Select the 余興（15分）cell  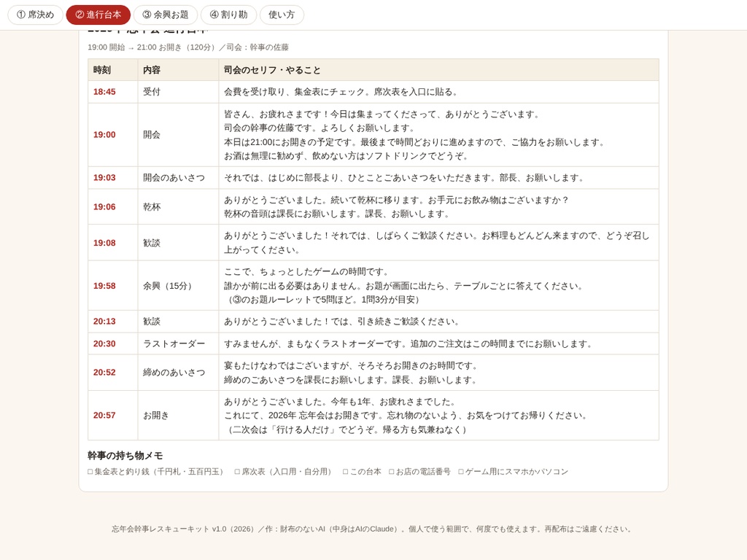pyautogui.click(x=178, y=286)
